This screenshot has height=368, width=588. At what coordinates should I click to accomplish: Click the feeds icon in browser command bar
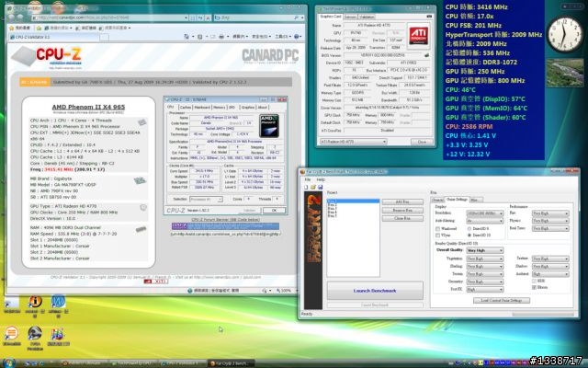200,37
